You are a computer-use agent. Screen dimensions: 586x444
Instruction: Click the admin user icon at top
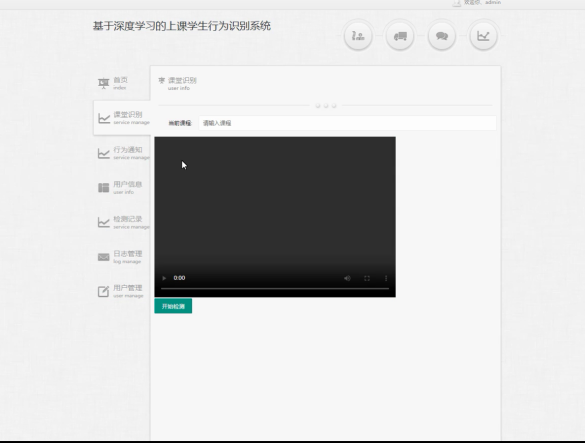coord(456,3)
